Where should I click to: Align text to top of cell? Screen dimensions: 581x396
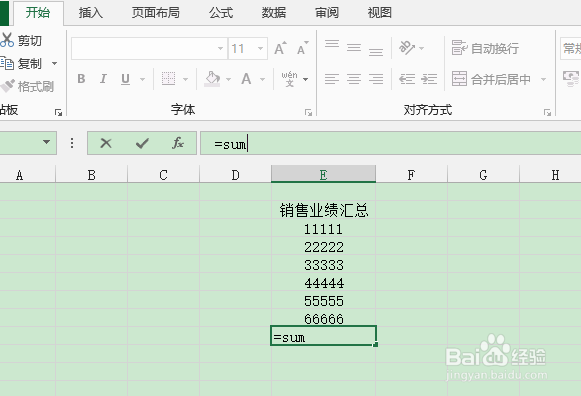[x=332, y=44]
